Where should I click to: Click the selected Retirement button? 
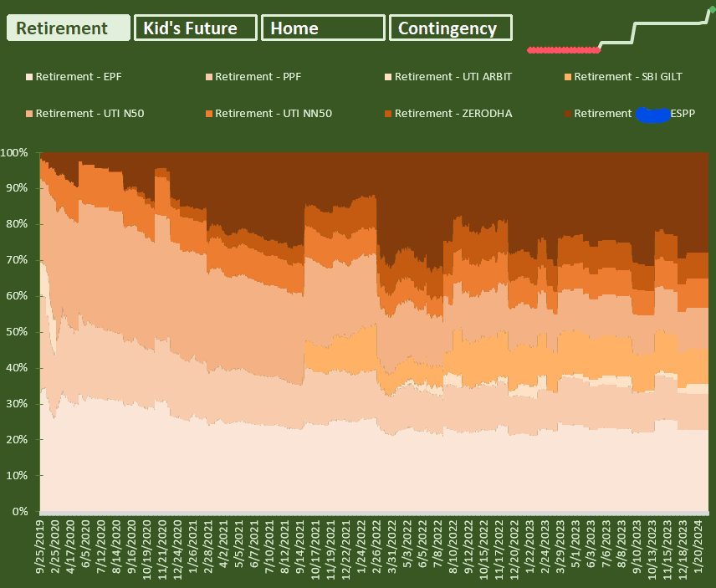pos(68,27)
